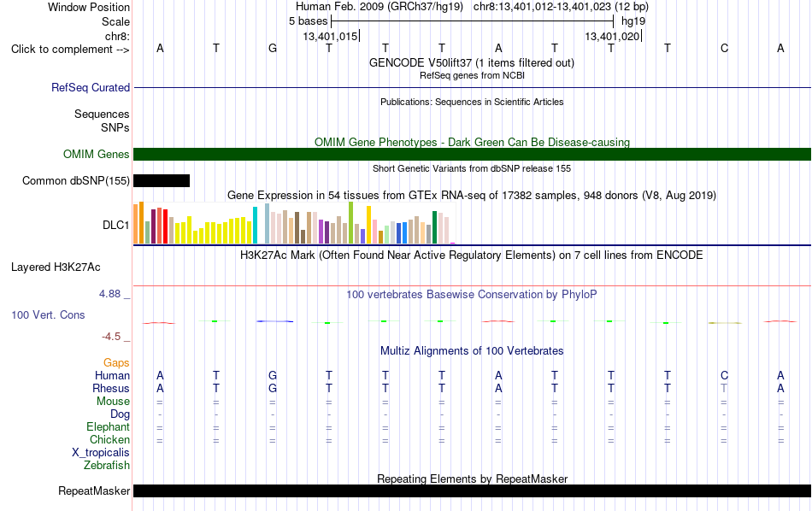Click the Common dbSNP(155) track label
The width and height of the screenshot is (812, 511).
(76, 180)
